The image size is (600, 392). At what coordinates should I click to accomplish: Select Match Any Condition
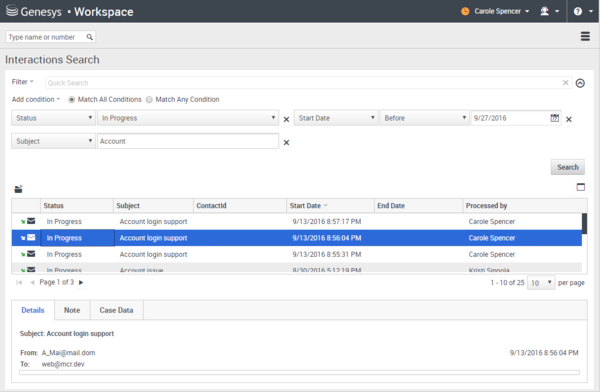pos(183,100)
